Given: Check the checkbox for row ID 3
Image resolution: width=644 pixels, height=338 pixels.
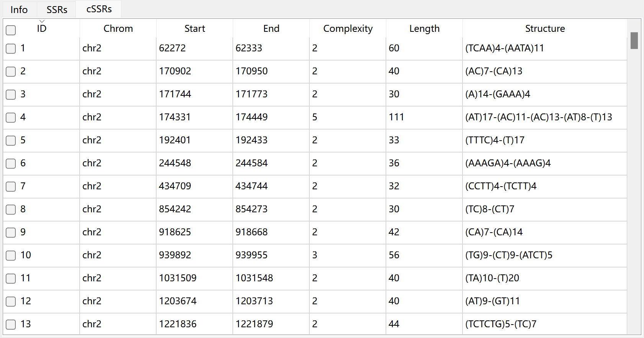Looking at the screenshot, I should point(11,94).
